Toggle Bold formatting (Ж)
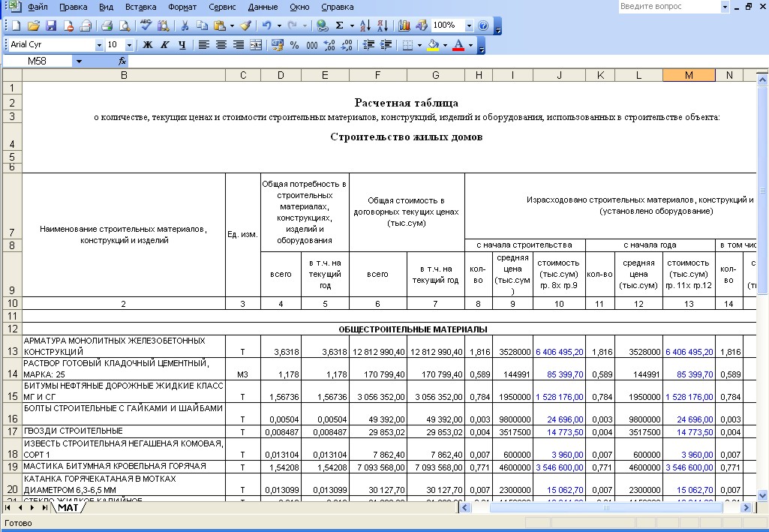769x532 pixels. pos(148,45)
